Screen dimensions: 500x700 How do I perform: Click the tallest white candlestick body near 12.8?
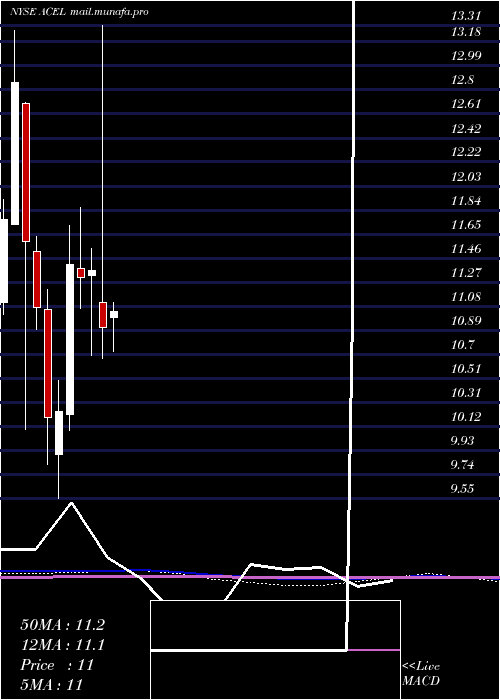pyautogui.click(x=15, y=153)
